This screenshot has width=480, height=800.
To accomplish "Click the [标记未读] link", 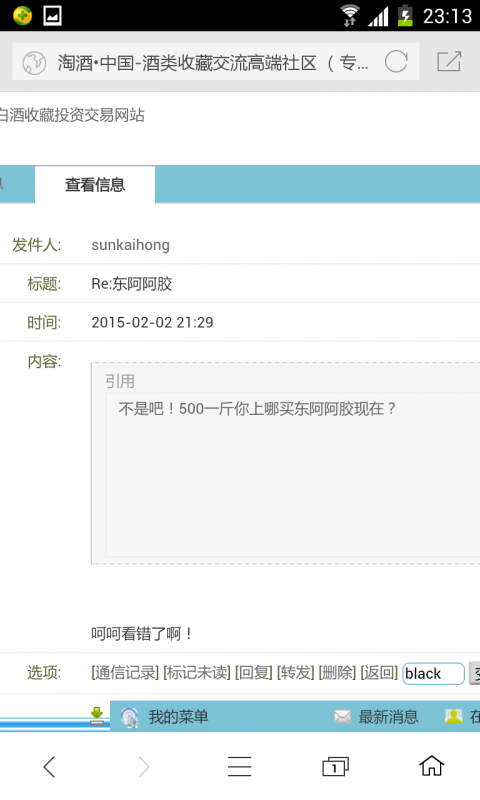I will tap(197, 672).
